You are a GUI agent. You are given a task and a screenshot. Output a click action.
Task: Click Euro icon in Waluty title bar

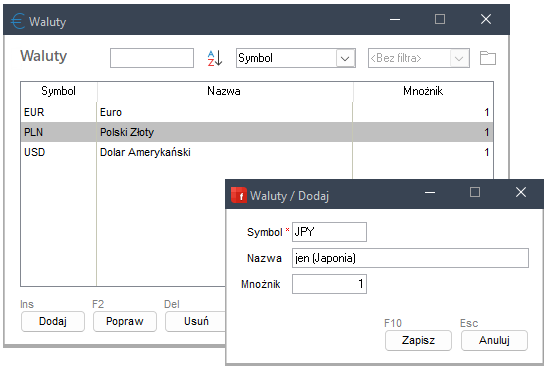tap(18, 21)
